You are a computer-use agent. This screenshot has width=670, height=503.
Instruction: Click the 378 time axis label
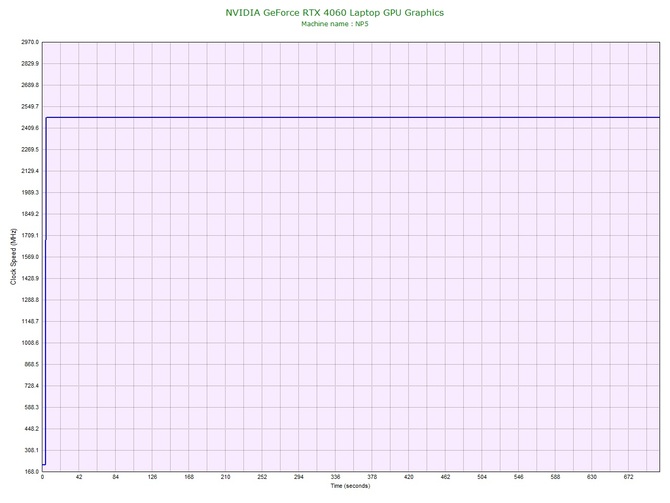372,477
